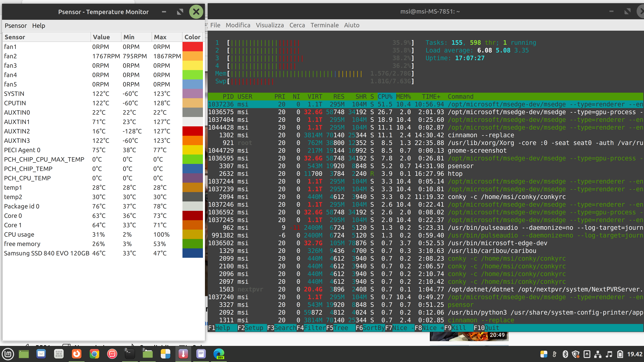Image resolution: width=644 pixels, height=362 pixels.
Task: Click the red color swatch for fan1
Action: pyautogui.click(x=193, y=47)
